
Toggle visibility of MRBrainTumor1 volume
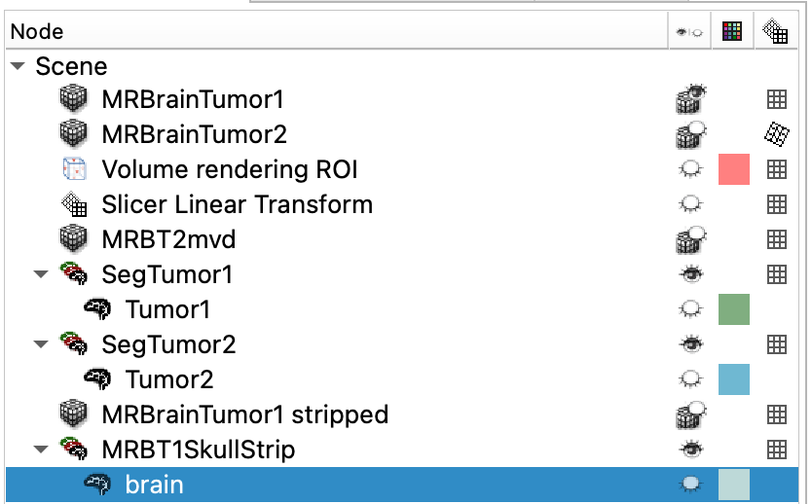tap(691, 99)
